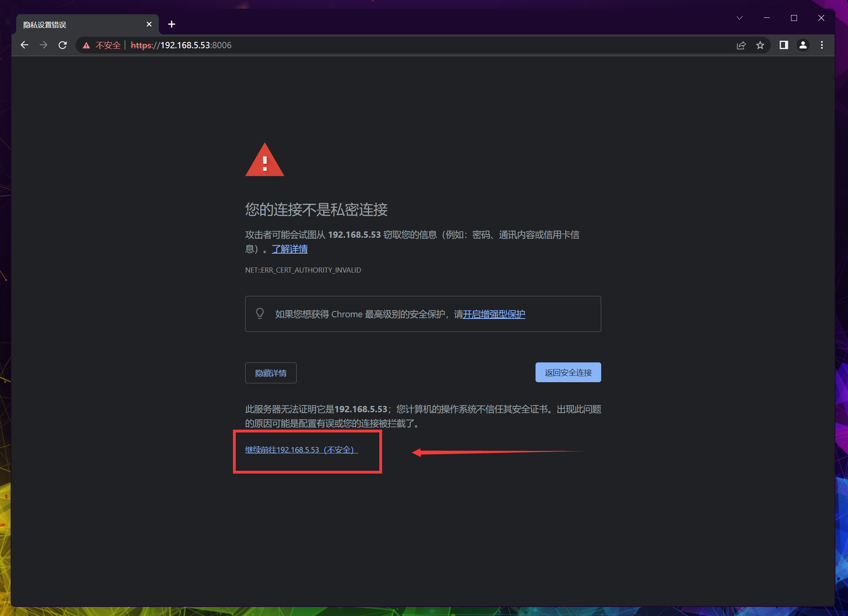This screenshot has height=616, width=848.
Task: Open a new tab with the plus button
Action: [x=172, y=24]
